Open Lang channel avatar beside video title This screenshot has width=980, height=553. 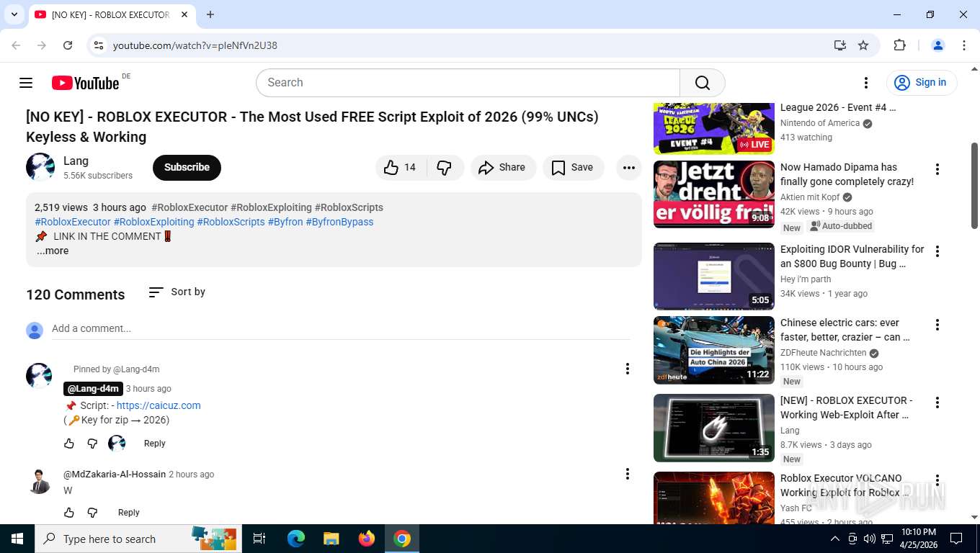click(x=40, y=167)
